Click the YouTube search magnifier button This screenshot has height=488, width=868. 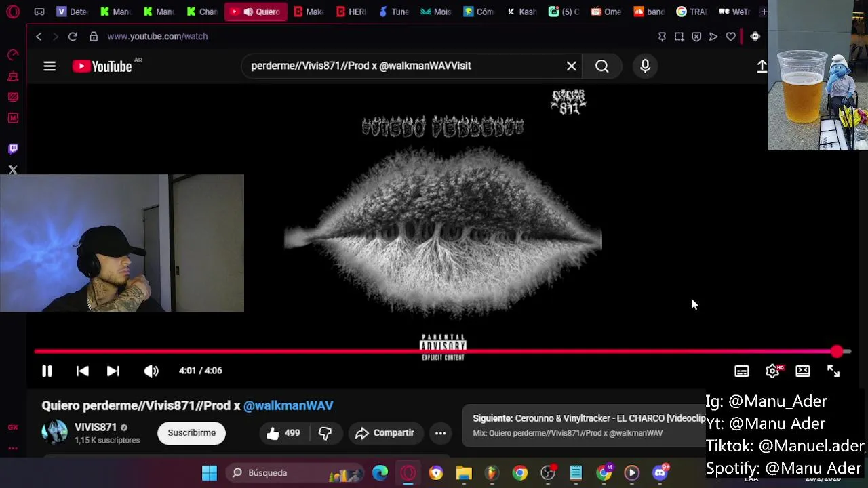(602, 66)
